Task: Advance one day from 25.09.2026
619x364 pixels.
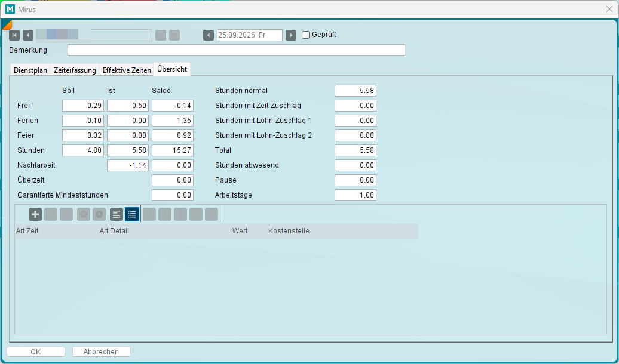Action: tap(291, 35)
